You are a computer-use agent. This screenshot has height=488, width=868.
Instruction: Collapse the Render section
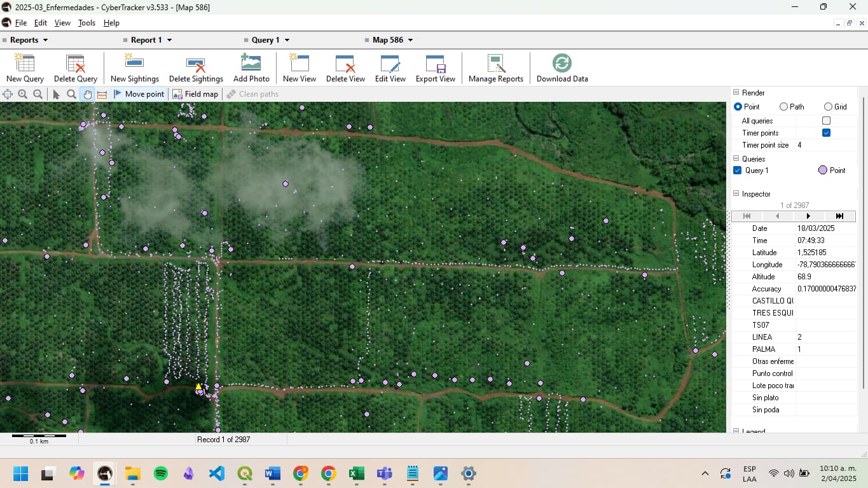(x=736, y=93)
